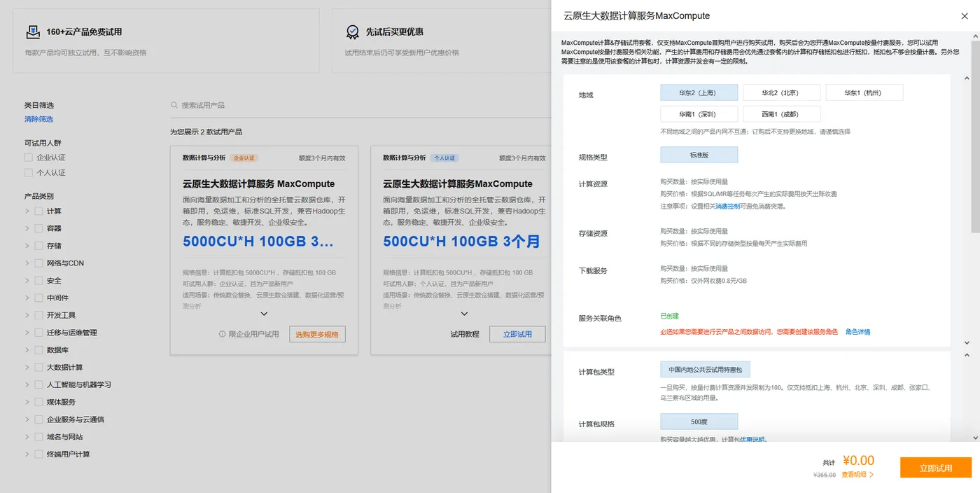The width and height of the screenshot is (980, 493).
Task: Click the 160+云产品免费试用 banner
Action: pos(166,41)
